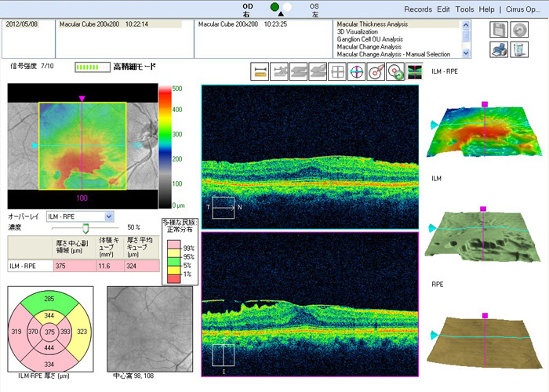This screenshot has height=392, width=549.
Task: Click the inferior inner sector 444
Action: tap(49, 348)
